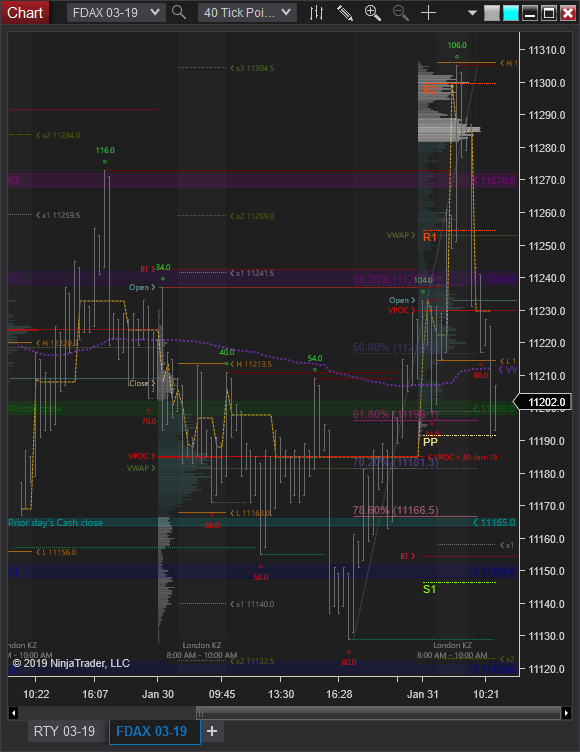Click the Pivotal zone label
Screen dimensions: 580x752
35,409
